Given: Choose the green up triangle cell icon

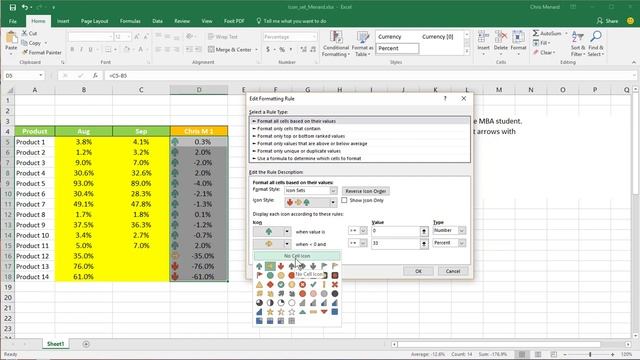Looking at the screenshot, I should pyautogui.click(x=302, y=312).
